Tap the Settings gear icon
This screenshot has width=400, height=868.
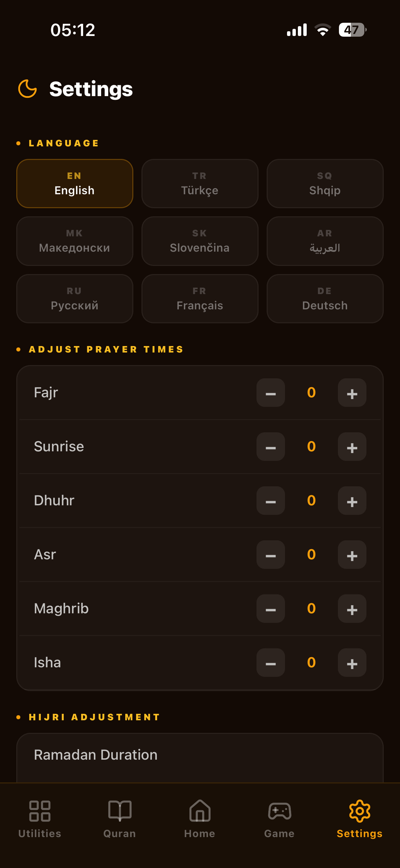point(360,811)
